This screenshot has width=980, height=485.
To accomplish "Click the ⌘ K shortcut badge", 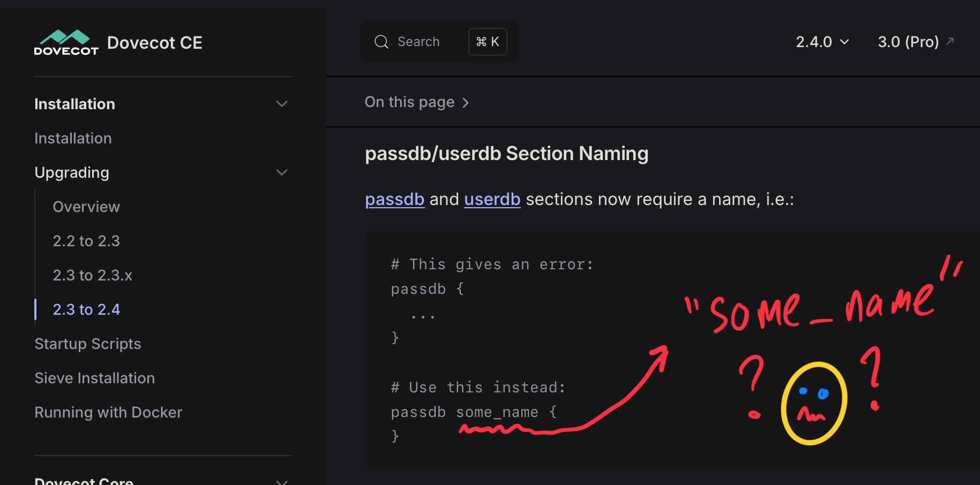I will point(488,42).
